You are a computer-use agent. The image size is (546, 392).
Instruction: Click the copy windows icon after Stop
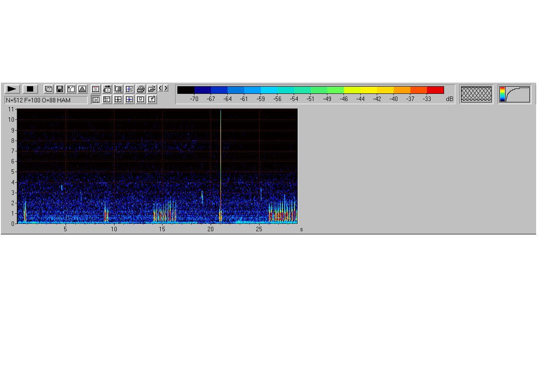click(48, 89)
